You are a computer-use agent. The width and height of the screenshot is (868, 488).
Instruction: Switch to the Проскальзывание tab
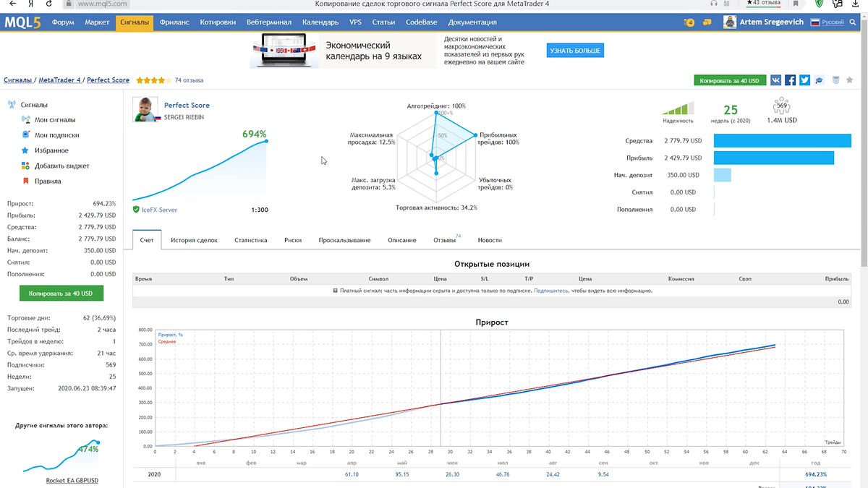pyautogui.click(x=344, y=240)
